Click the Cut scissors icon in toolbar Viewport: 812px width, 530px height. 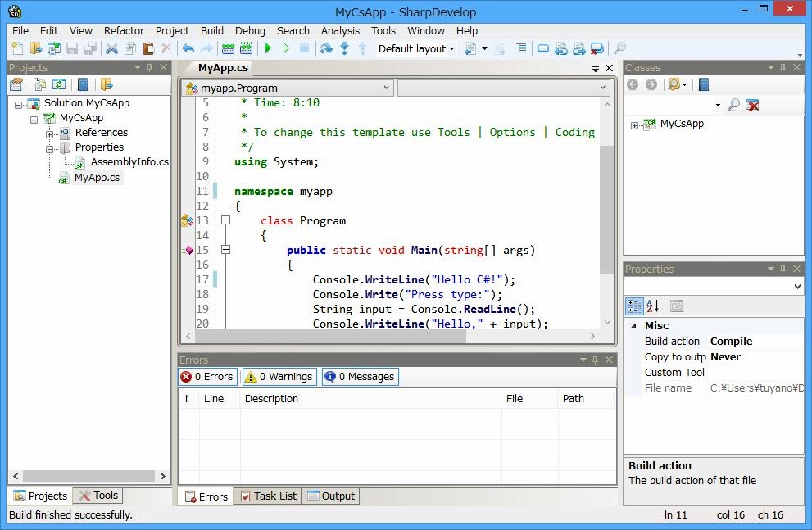[x=112, y=49]
